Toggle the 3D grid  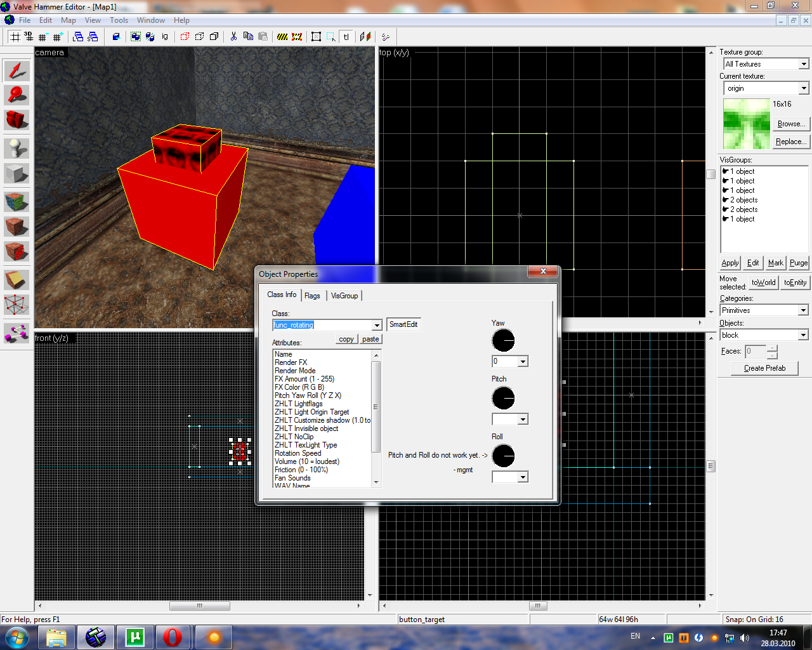coord(29,37)
